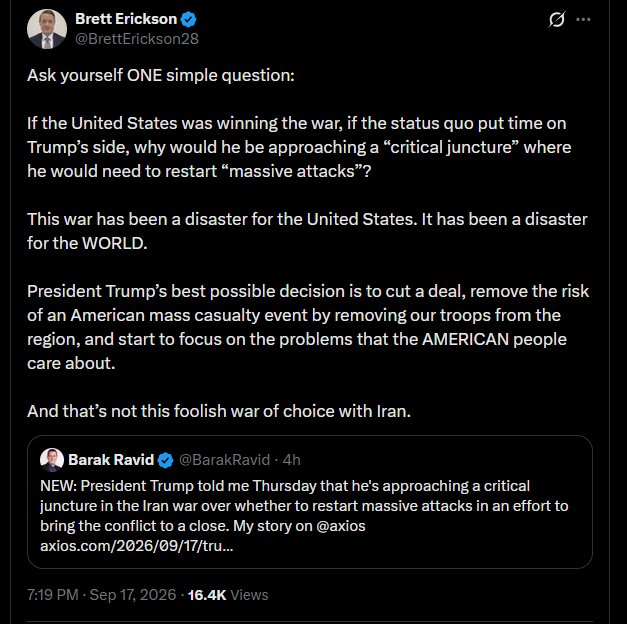
Task: Click Brett Erickson's blue verified badge
Action: point(189,19)
